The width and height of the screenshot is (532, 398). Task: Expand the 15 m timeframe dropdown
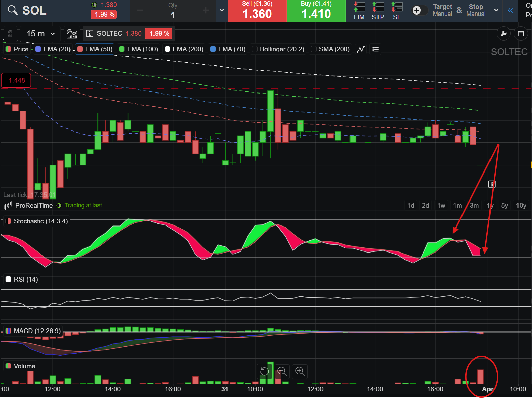[40, 34]
